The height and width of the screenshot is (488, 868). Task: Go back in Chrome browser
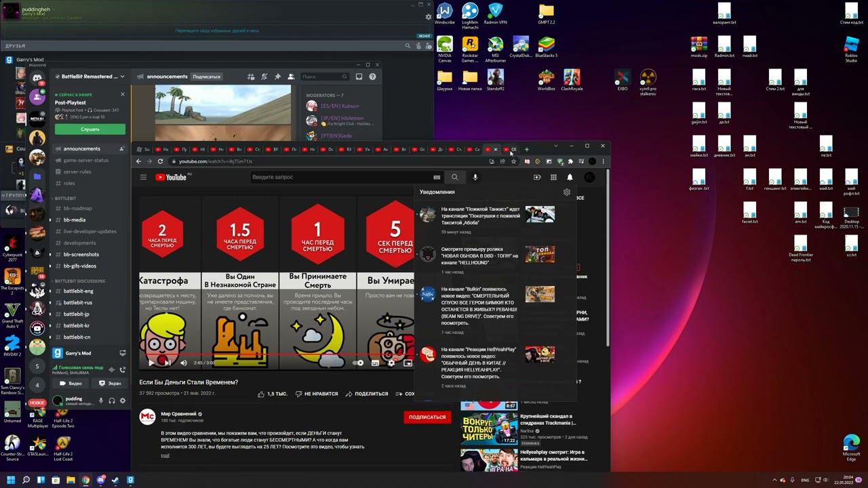(139, 161)
